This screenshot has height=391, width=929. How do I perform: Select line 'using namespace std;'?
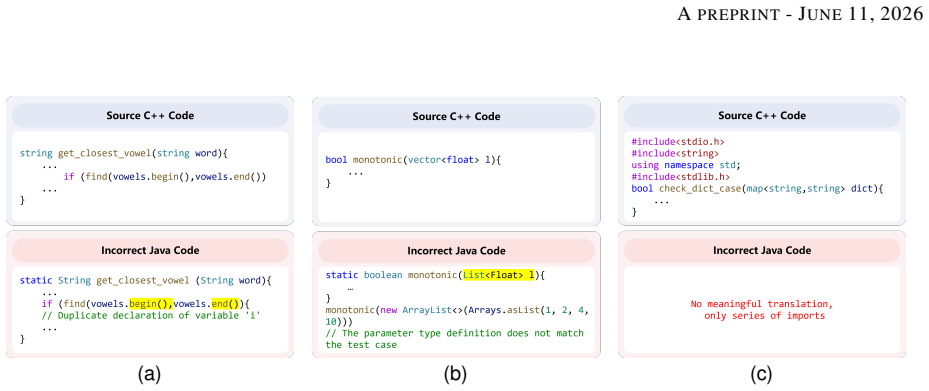coord(685,165)
